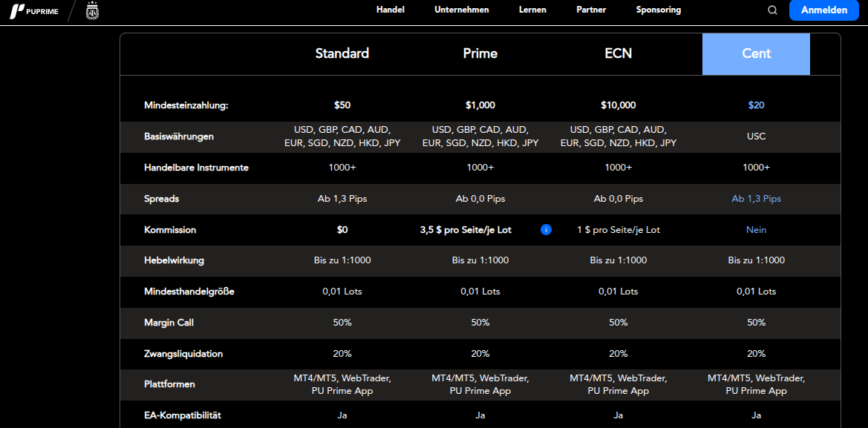Click the Anmelden button

[x=824, y=10]
